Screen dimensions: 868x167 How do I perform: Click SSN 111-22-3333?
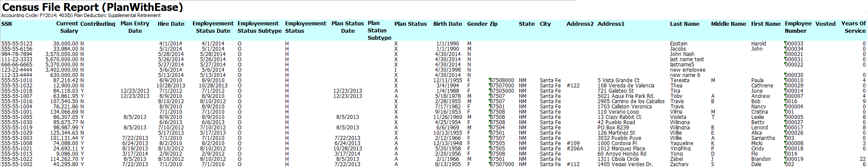[x=17, y=59]
